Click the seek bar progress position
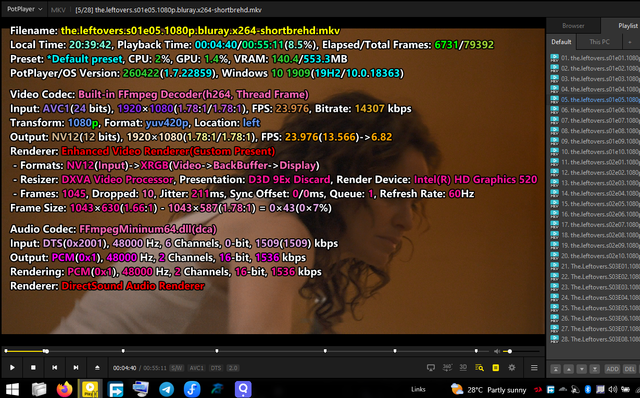640x398 pixels. click(46, 351)
